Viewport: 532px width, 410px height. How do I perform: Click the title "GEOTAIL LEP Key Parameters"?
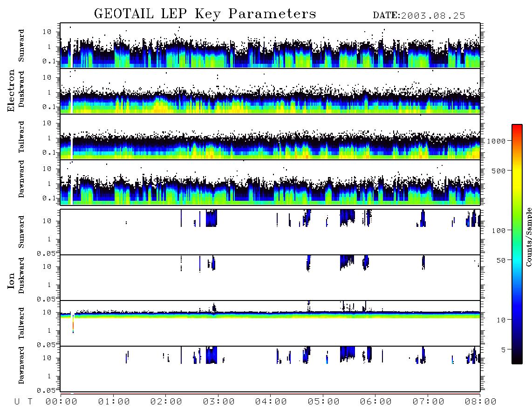pos(205,14)
